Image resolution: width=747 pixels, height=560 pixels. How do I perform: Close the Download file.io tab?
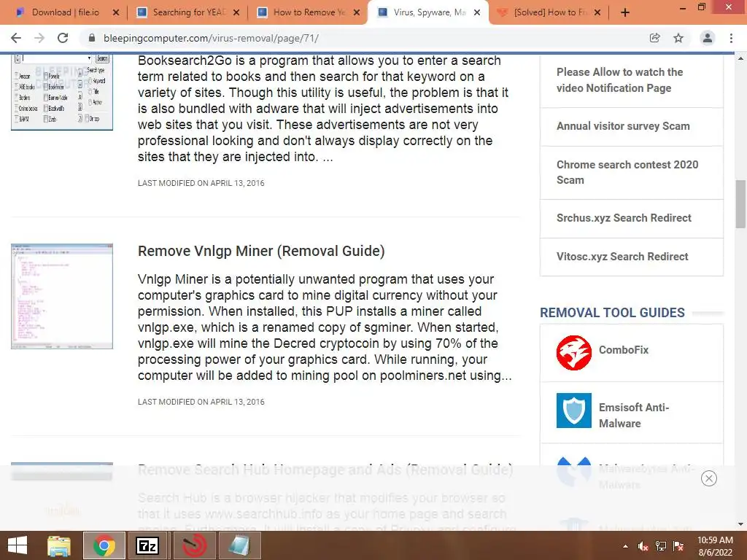click(x=116, y=13)
